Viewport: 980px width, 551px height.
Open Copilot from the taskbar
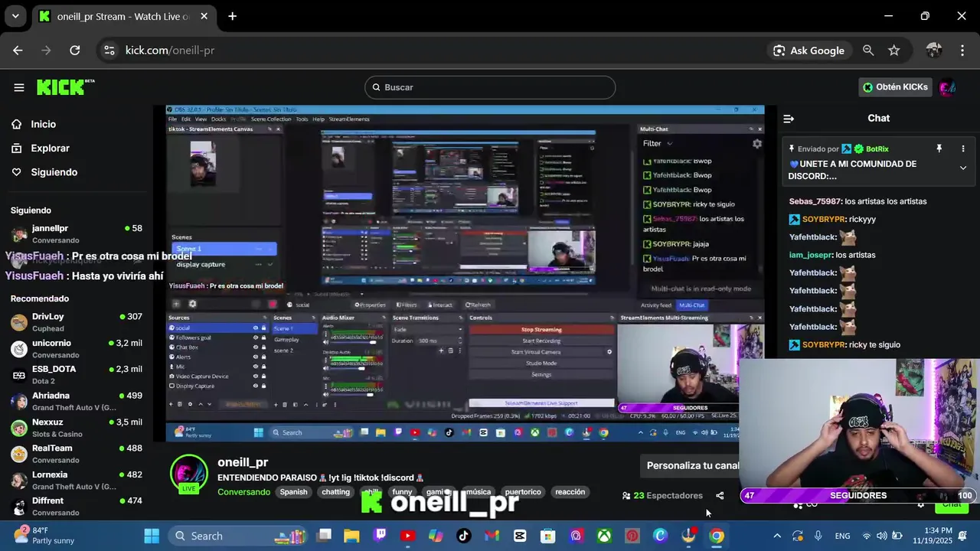point(436,536)
